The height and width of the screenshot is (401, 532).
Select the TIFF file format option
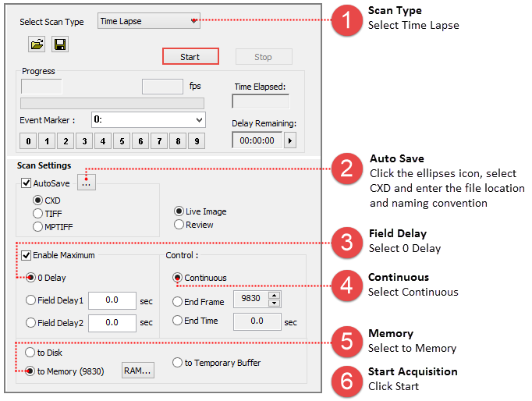(37, 214)
